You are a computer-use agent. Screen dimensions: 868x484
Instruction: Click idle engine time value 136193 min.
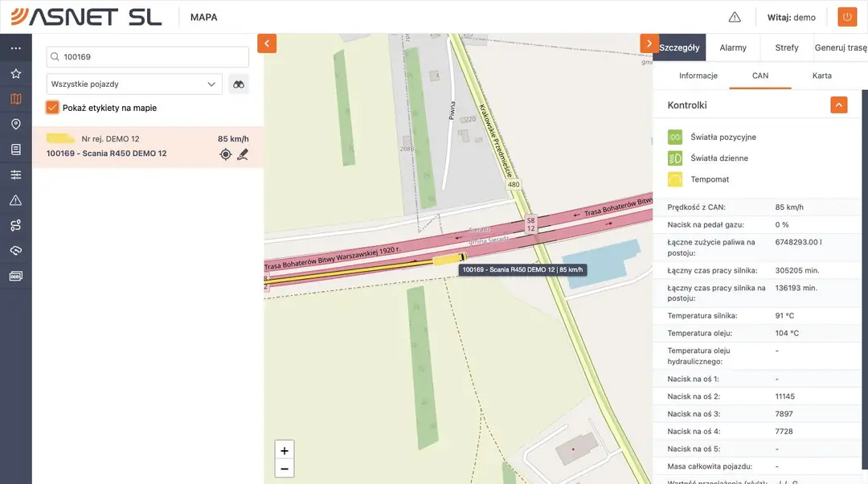[796, 288]
